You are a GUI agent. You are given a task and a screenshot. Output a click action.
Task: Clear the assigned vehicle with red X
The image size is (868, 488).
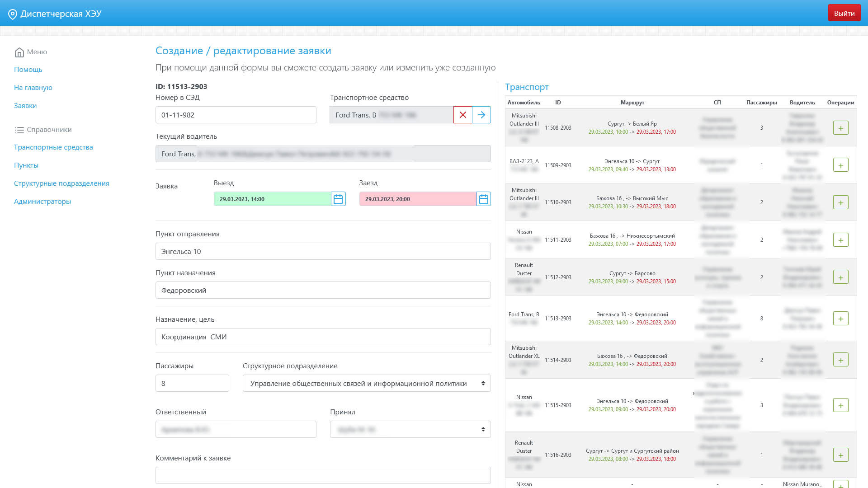point(462,115)
